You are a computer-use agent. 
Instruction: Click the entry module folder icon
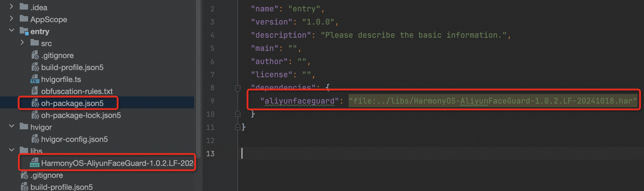click(x=24, y=31)
